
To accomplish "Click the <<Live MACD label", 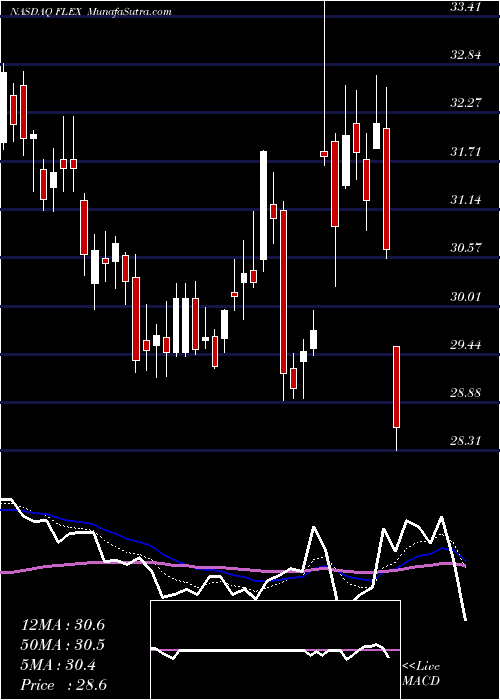I will coord(421,674).
